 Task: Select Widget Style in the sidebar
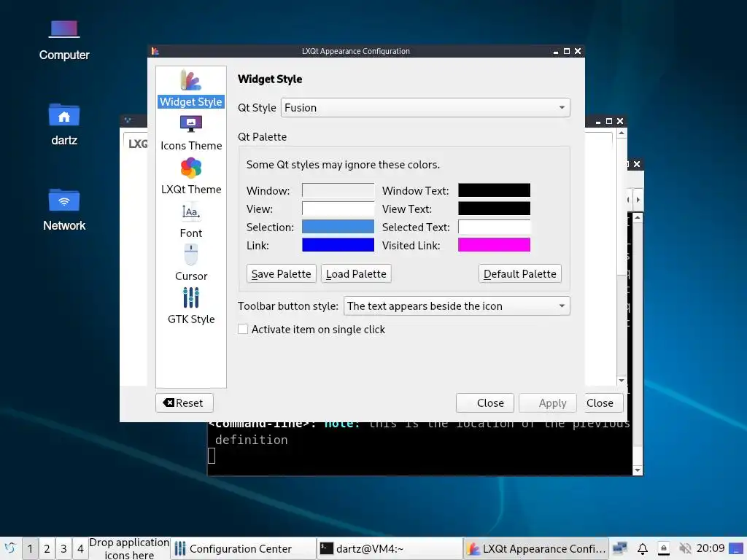190,88
